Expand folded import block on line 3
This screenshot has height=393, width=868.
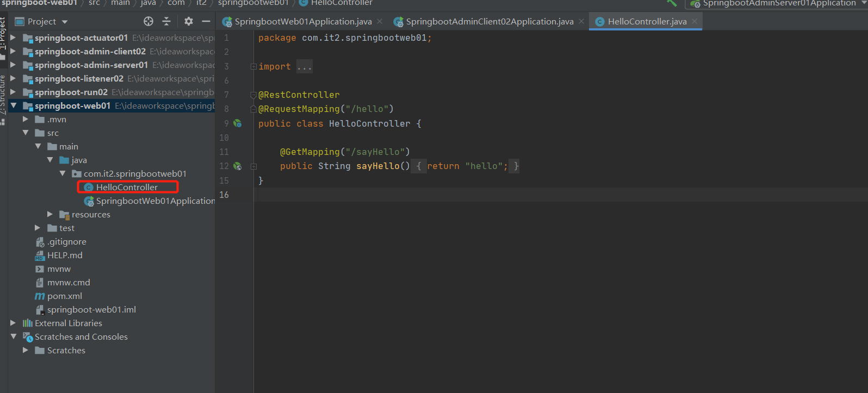(253, 66)
